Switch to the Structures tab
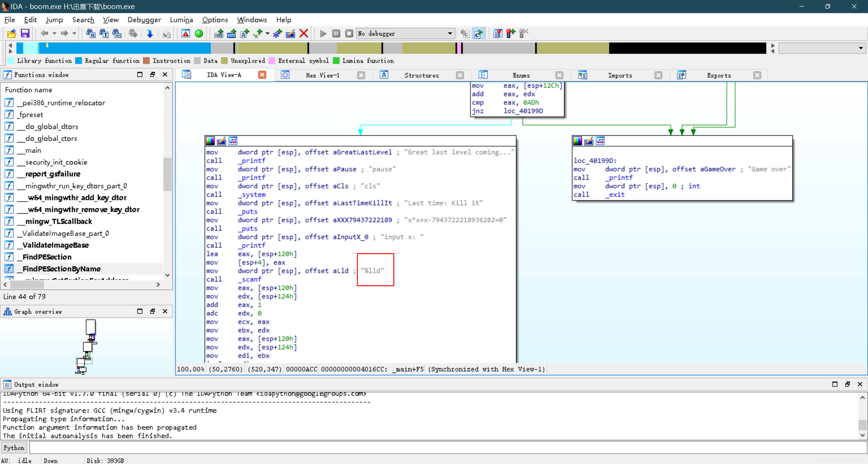Image resolution: width=868 pixels, height=464 pixels. pyautogui.click(x=422, y=75)
